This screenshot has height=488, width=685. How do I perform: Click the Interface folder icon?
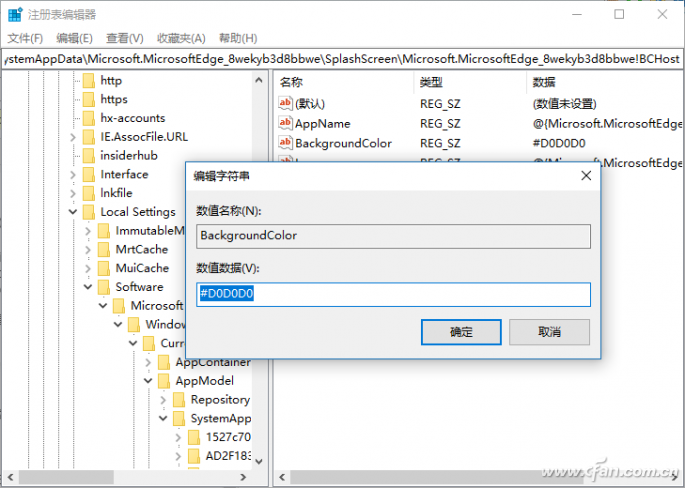pos(89,174)
